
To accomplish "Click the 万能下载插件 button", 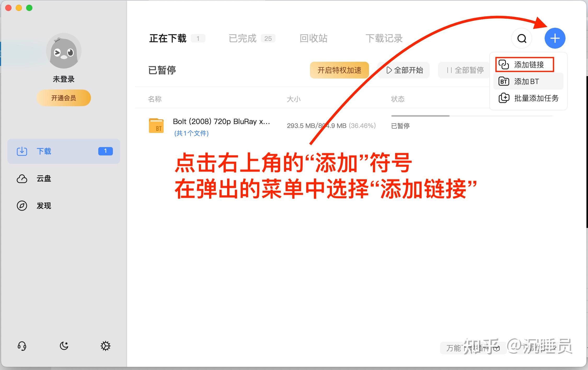I will point(473,348).
